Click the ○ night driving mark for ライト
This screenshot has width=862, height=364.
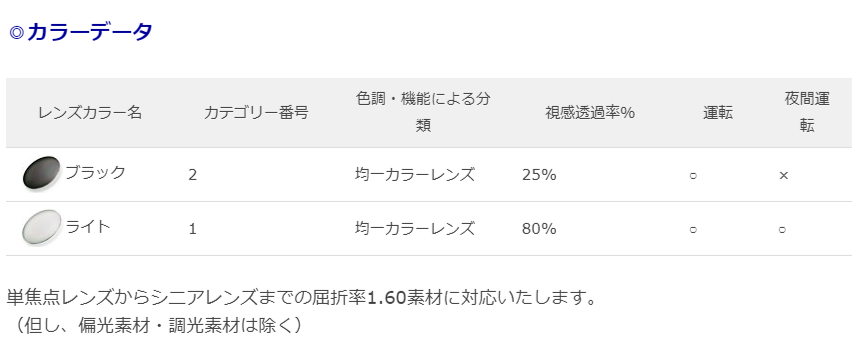782,230
